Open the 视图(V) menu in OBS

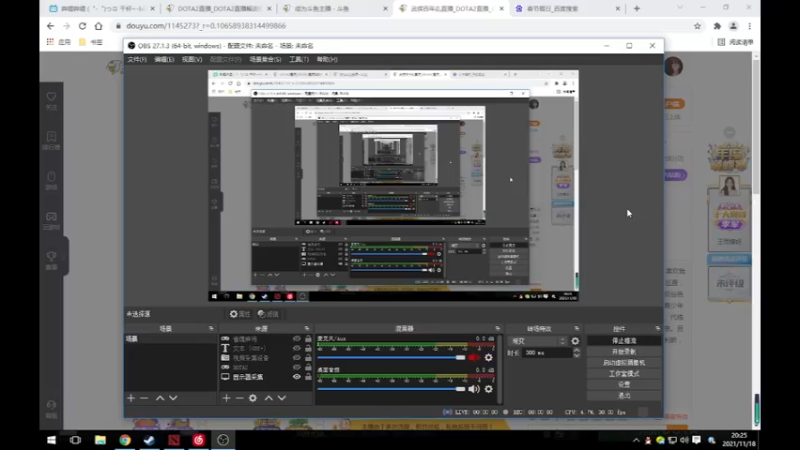192,60
